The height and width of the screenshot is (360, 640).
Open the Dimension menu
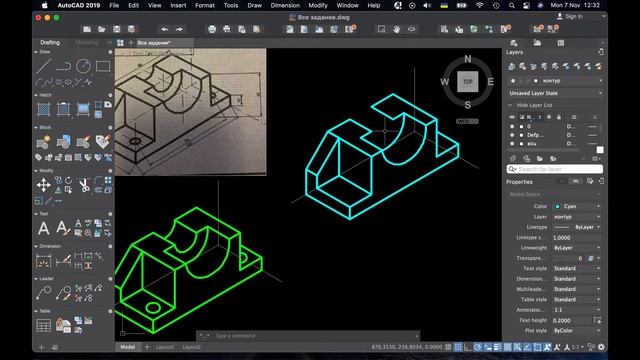click(285, 5)
